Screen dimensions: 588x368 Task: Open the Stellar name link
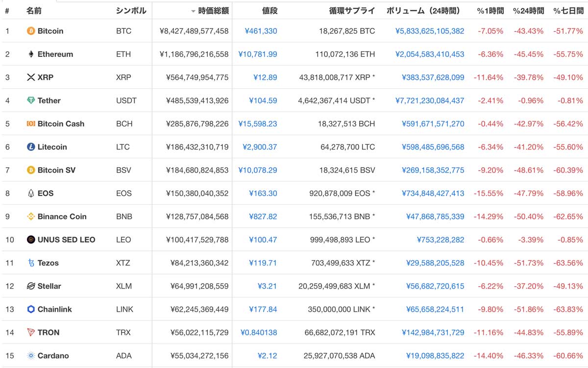49,286
